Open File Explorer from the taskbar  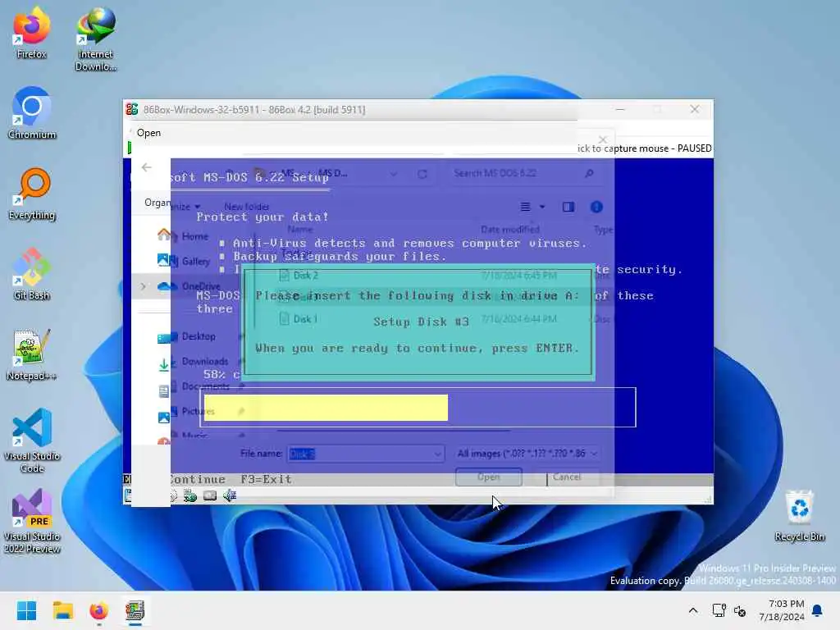pyautogui.click(x=62, y=610)
